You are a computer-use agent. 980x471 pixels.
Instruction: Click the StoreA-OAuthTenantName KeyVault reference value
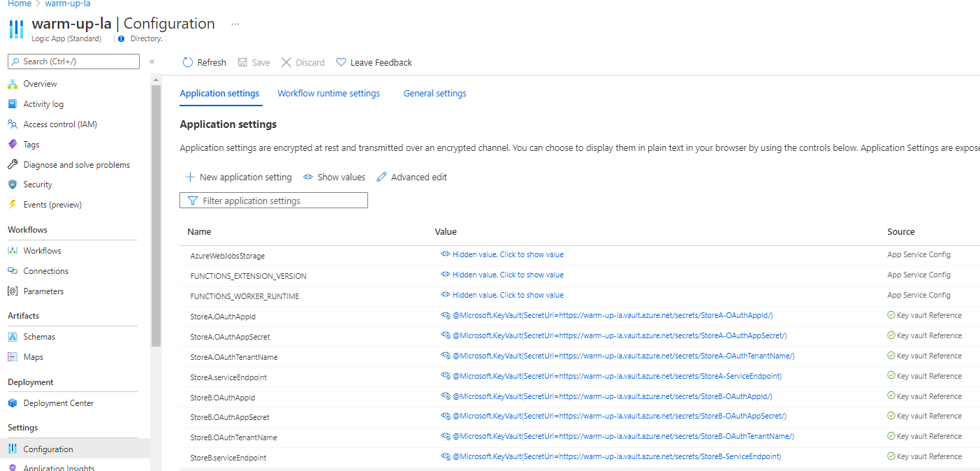(x=624, y=356)
